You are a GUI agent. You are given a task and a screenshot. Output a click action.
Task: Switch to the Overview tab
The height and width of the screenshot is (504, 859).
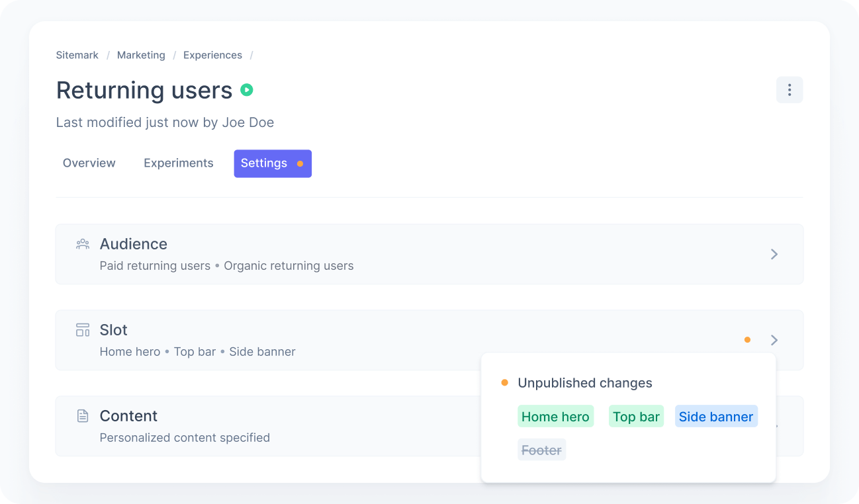tap(89, 163)
